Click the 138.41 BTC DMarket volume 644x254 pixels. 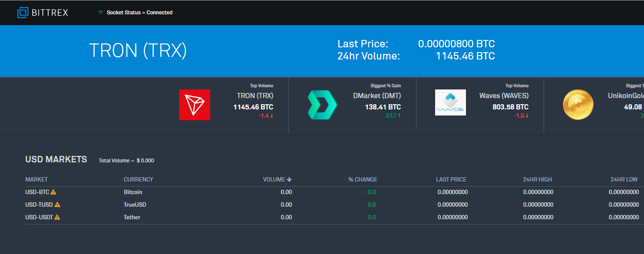(383, 107)
